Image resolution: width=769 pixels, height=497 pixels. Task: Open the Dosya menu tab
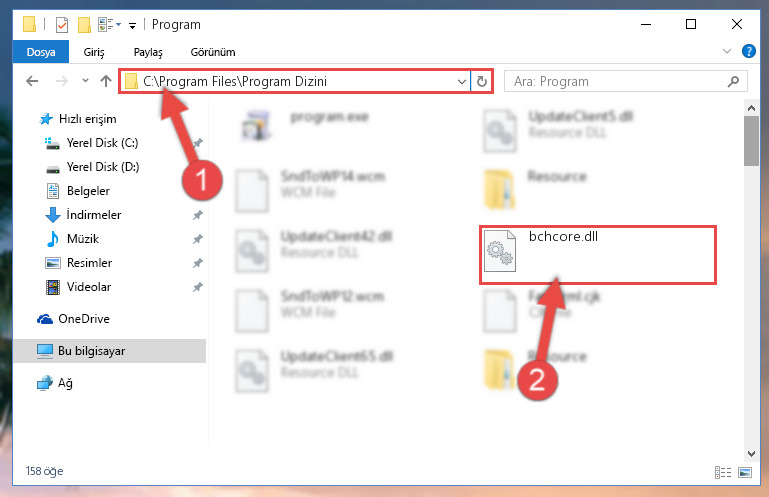[41, 52]
